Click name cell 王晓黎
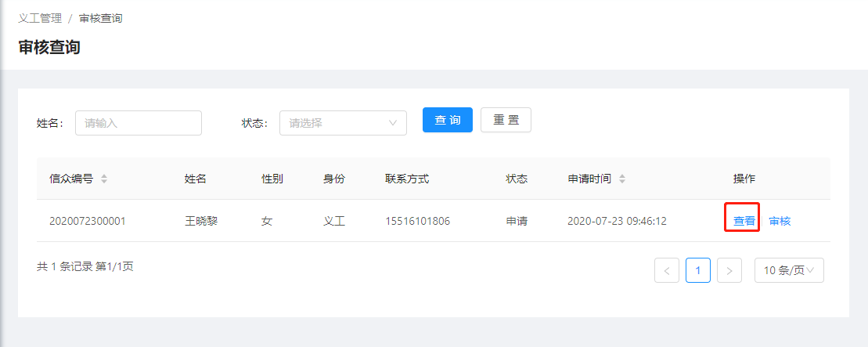The image size is (868, 347). click(x=201, y=221)
